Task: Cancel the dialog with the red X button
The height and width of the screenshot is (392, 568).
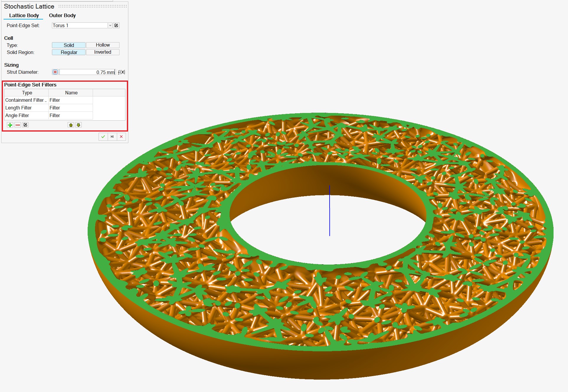Action: [121, 137]
